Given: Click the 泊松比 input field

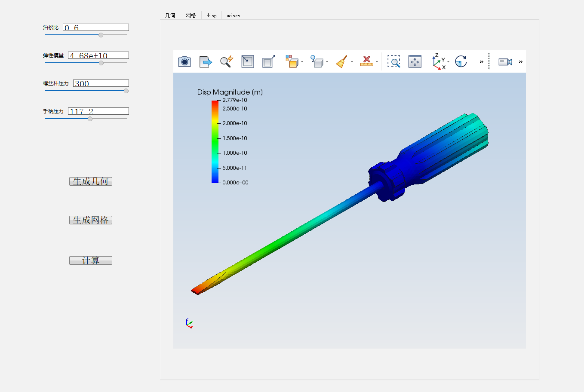Looking at the screenshot, I should pos(96,28).
